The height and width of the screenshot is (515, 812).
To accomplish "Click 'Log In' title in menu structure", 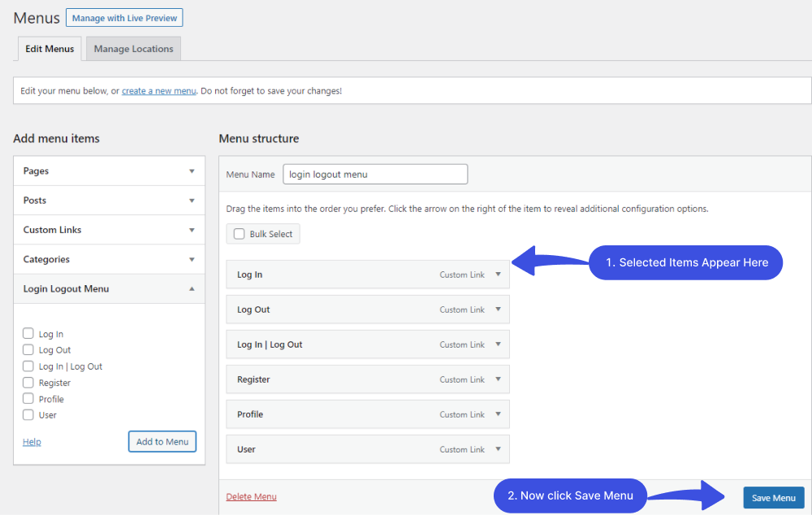I will (249, 275).
